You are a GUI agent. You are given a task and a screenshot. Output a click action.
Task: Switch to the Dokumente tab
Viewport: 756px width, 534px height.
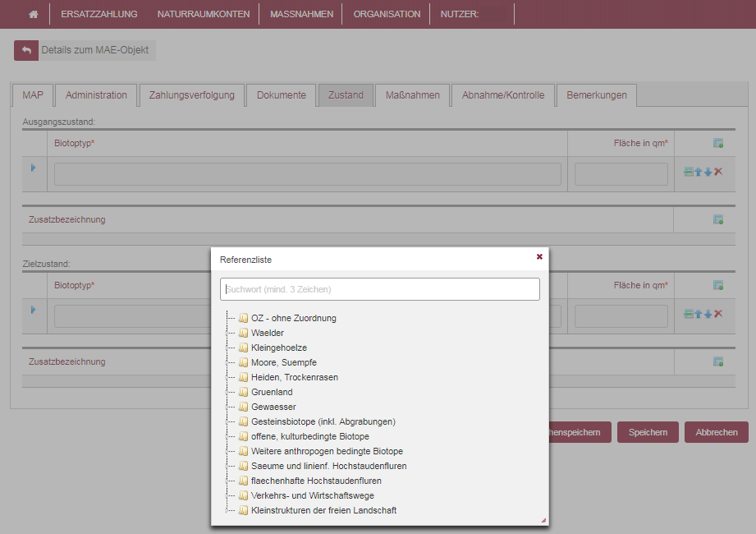(x=281, y=95)
